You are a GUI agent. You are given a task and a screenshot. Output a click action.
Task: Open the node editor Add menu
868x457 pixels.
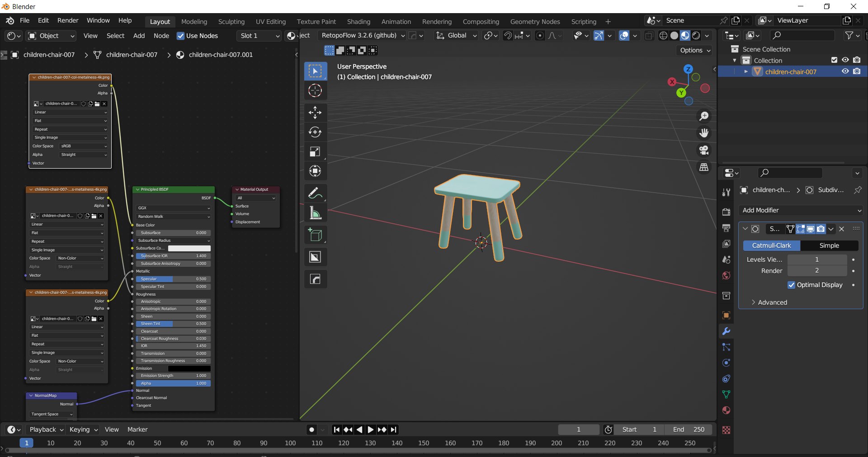point(139,36)
